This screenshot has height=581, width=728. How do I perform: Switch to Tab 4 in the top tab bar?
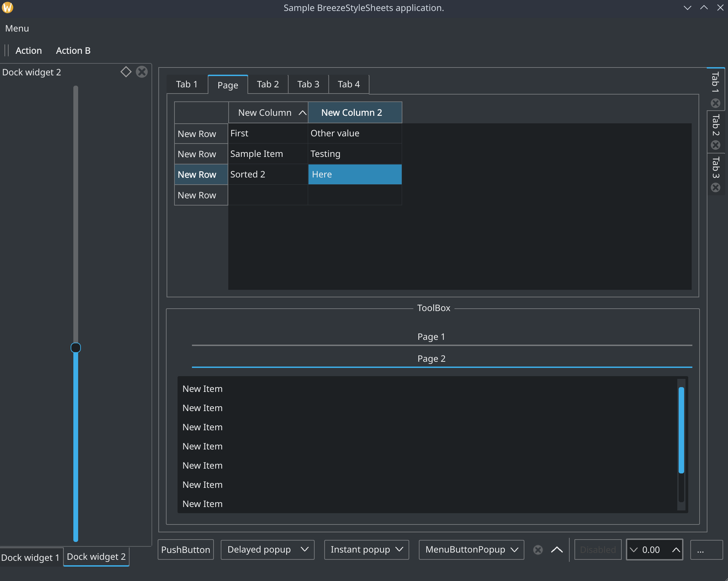pyautogui.click(x=349, y=84)
